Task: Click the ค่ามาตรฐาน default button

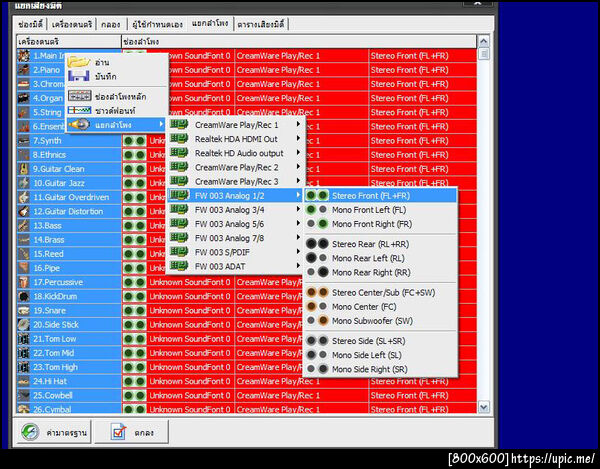Action: [54, 432]
